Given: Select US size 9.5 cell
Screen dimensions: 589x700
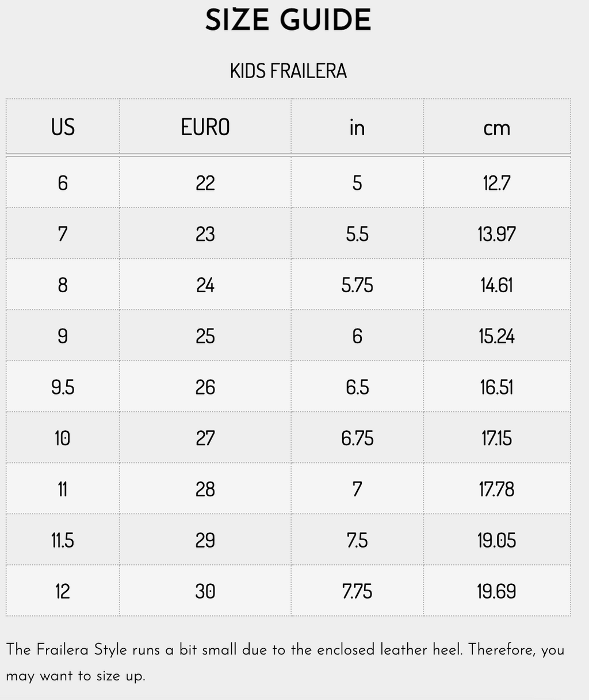Looking at the screenshot, I should [x=63, y=387].
